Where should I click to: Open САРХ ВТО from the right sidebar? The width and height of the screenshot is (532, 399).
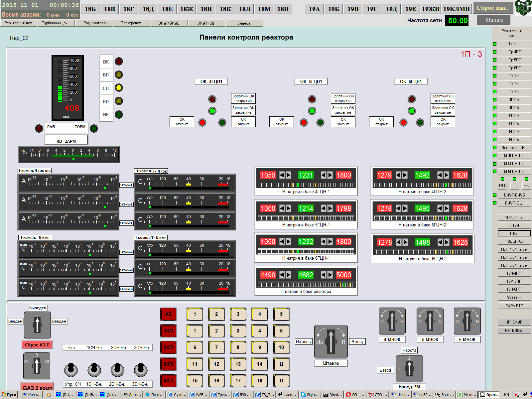point(514,306)
